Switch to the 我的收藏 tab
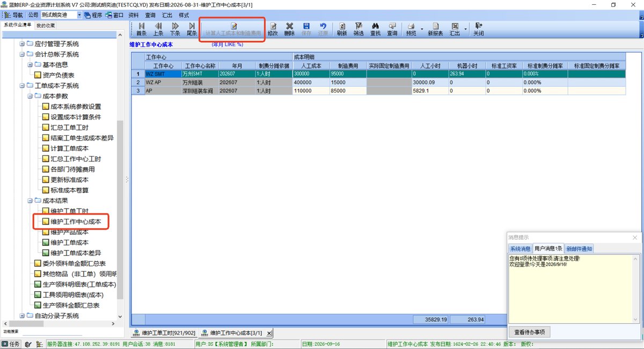The height and width of the screenshot is (349, 644). click(x=46, y=25)
